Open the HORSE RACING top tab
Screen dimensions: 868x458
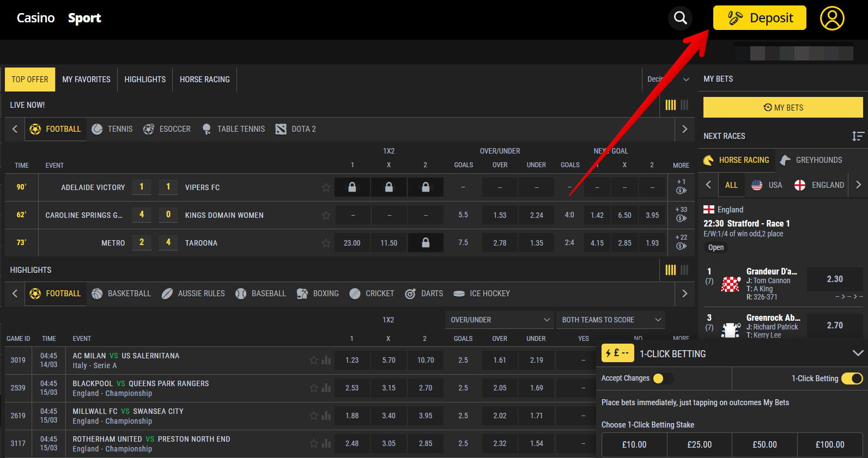coord(205,80)
